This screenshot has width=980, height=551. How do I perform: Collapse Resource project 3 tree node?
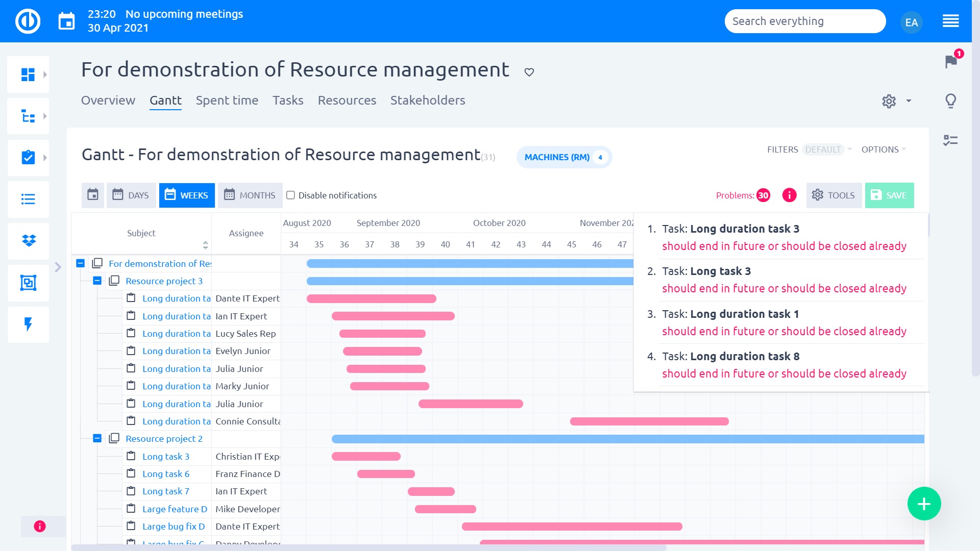[x=97, y=281]
